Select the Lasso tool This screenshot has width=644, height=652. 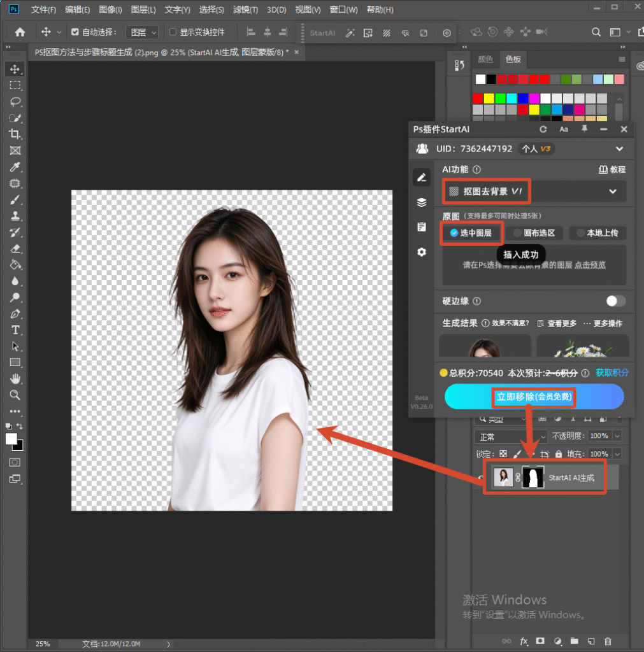(15, 101)
